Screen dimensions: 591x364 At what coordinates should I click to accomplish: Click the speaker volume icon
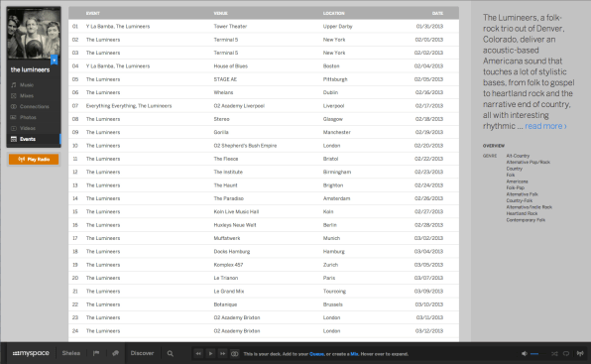point(525,353)
